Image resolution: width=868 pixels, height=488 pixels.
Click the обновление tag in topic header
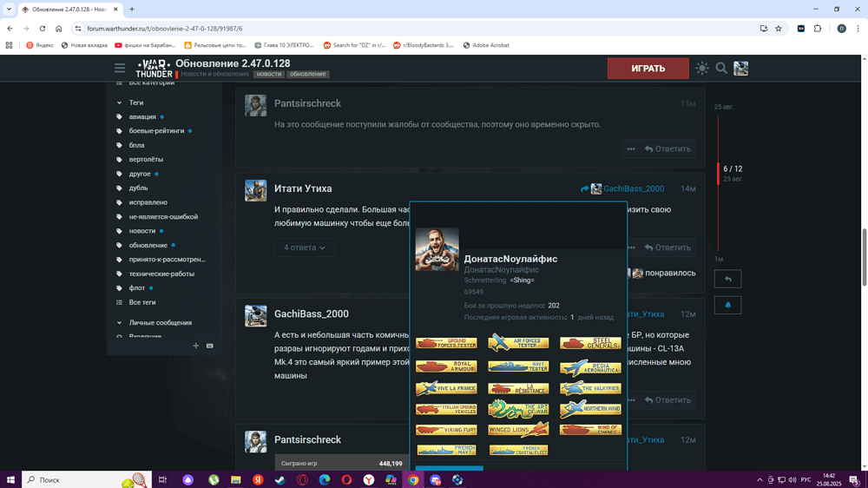point(308,74)
